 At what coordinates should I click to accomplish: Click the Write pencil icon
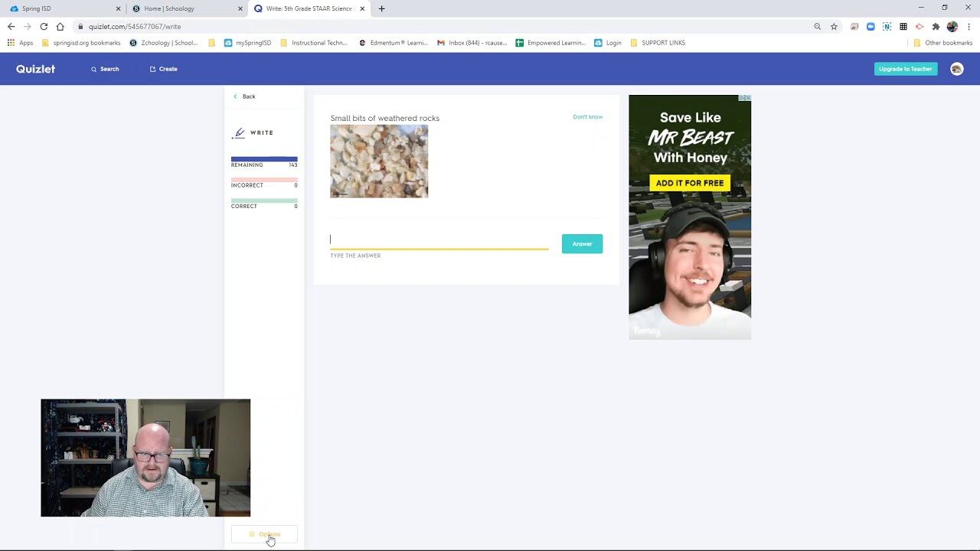tap(239, 133)
